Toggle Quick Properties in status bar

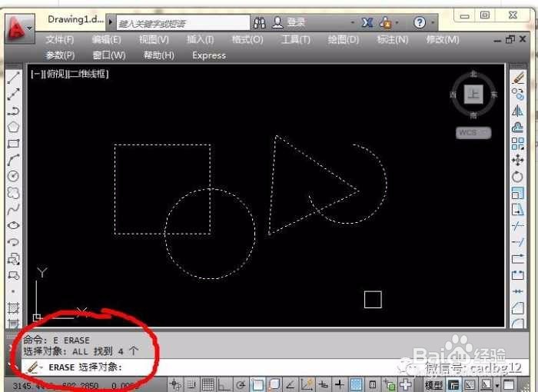[x=372, y=384]
